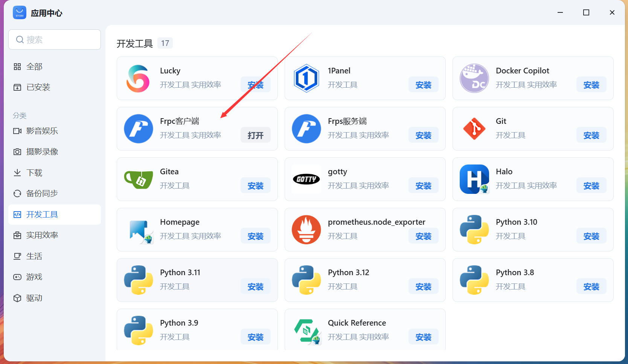
Task: Click the Docker Copilot title text
Action: click(523, 71)
